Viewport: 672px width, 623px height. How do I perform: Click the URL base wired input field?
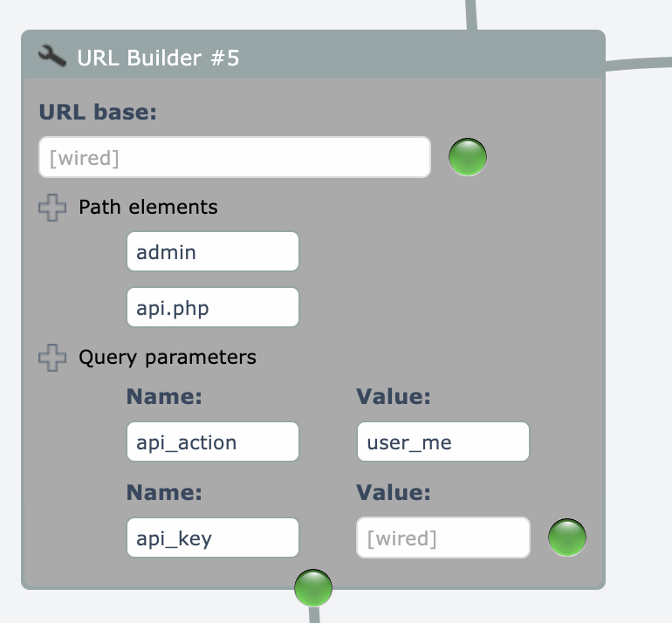click(235, 158)
